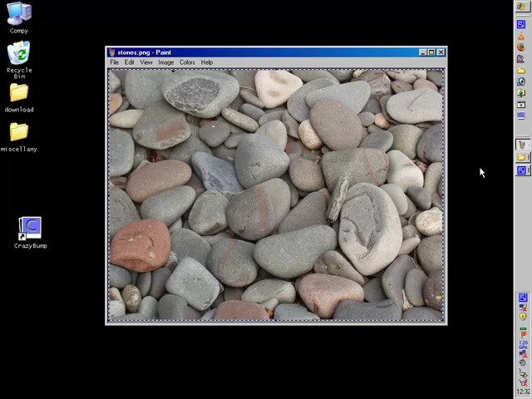Click the system clock showing 12:32
The image size is (532, 399).
pyautogui.click(x=523, y=392)
